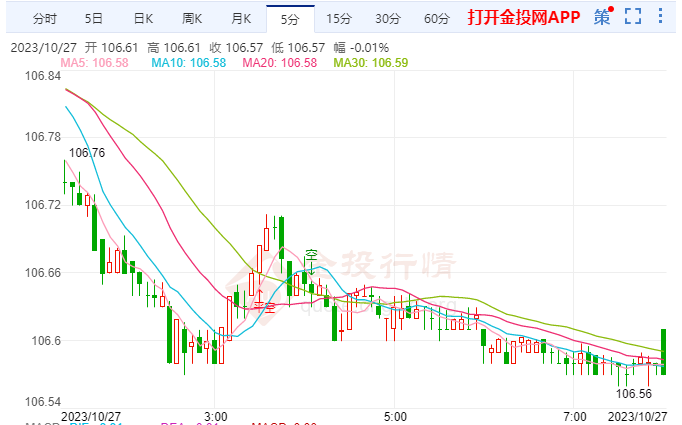The image size is (682, 425).
Task: Click the 106.56 low price annotation
Action: click(634, 394)
